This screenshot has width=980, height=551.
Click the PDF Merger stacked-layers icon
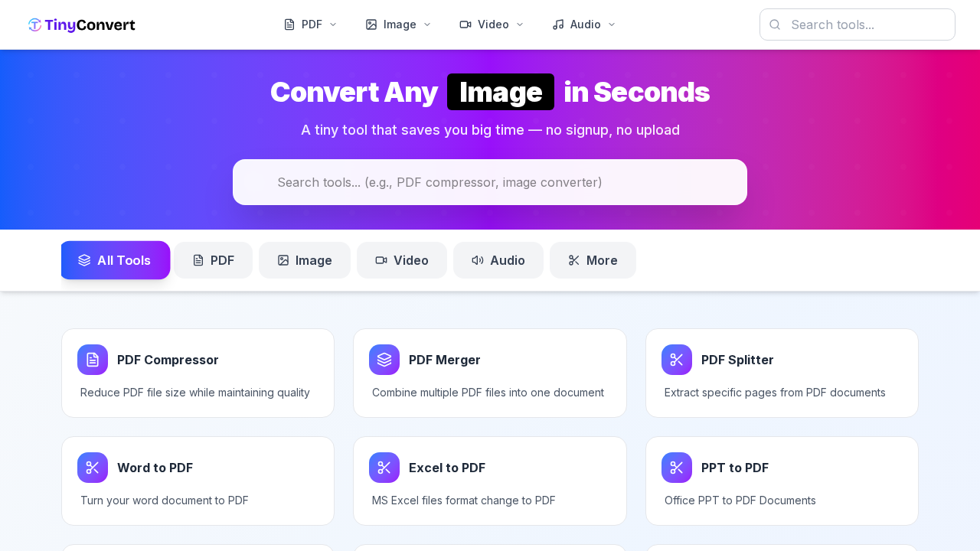coord(384,360)
